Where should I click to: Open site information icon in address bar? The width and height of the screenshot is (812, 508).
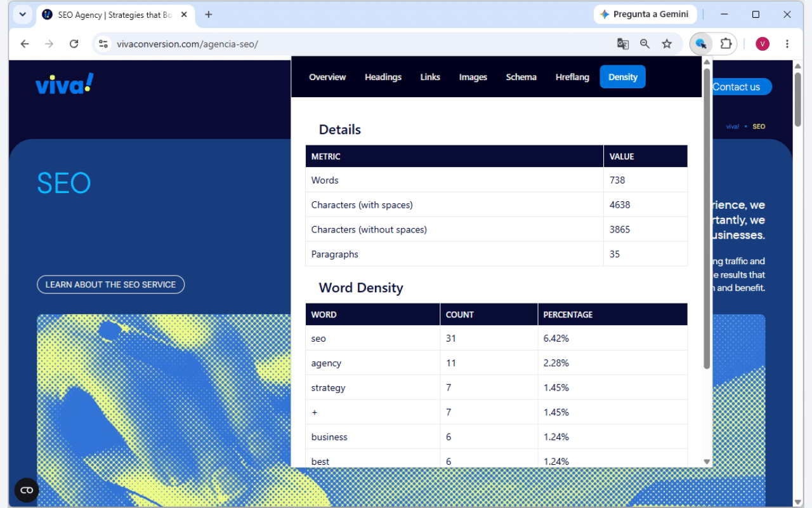[104, 44]
